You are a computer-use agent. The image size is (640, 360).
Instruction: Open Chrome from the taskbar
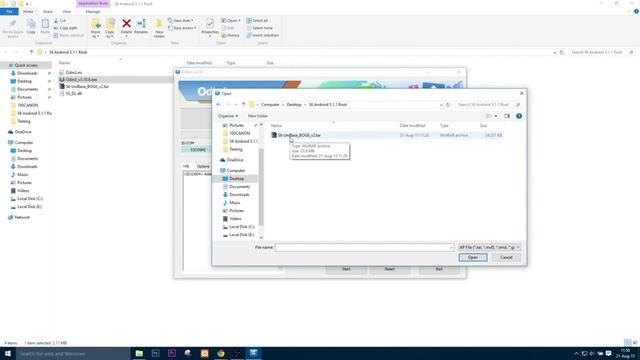[221, 353]
